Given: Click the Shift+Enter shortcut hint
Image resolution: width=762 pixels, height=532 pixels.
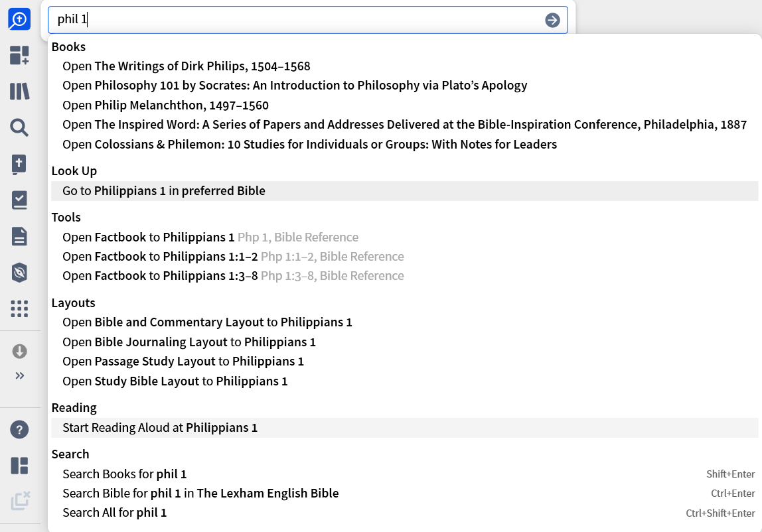Looking at the screenshot, I should click(x=730, y=474).
